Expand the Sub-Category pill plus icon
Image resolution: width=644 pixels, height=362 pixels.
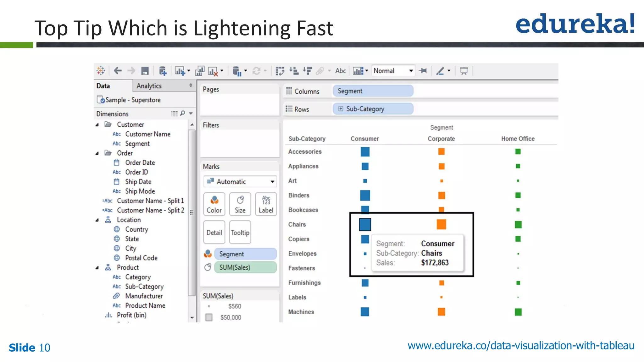[341, 109]
